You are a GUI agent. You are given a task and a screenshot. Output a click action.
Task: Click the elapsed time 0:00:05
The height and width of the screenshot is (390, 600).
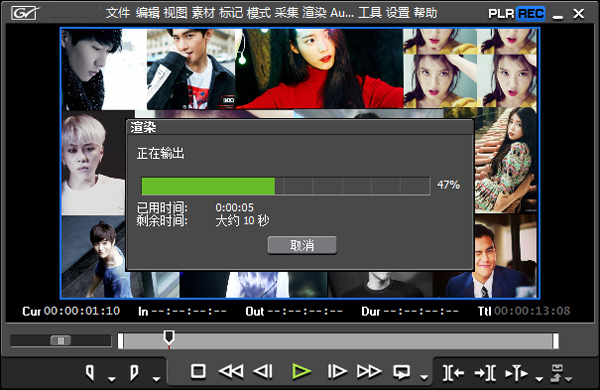tap(235, 208)
